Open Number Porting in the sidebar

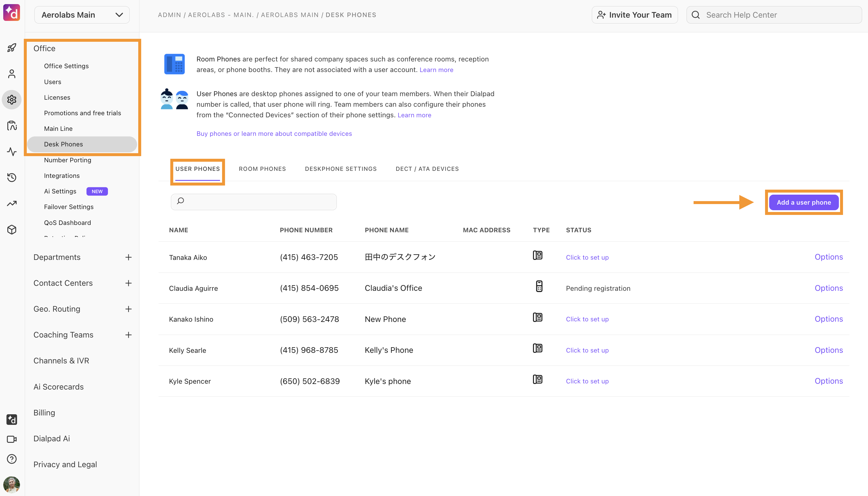point(67,160)
